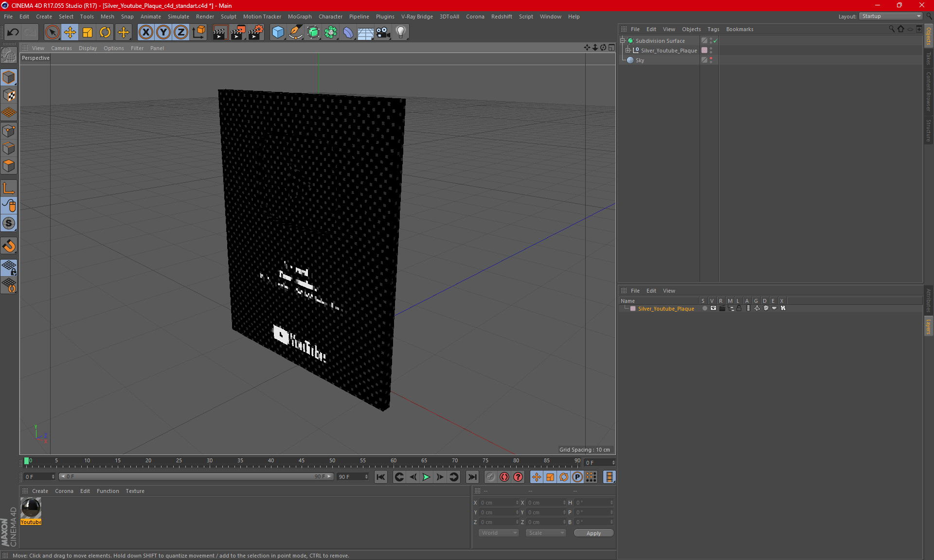This screenshot has height=560, width=934.
Task: Add a Camera object
Action: tap(383, 32)
